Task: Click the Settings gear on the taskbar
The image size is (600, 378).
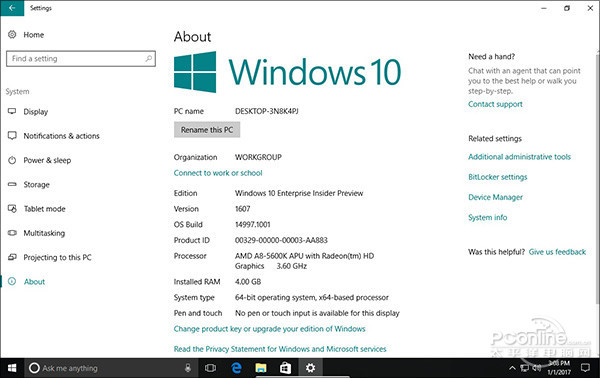Action: pyautogui.click(x=310, y=368)
